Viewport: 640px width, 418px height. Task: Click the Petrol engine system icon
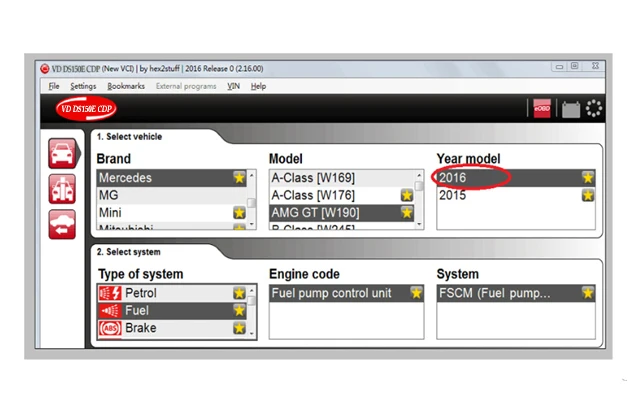click(x=110, y=293)
